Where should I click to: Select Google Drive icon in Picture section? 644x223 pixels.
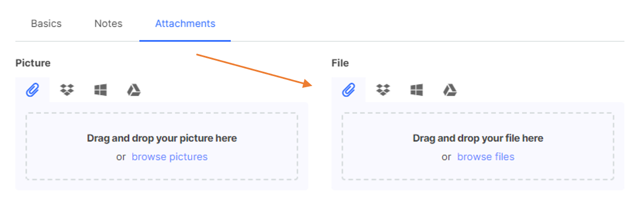134,89
